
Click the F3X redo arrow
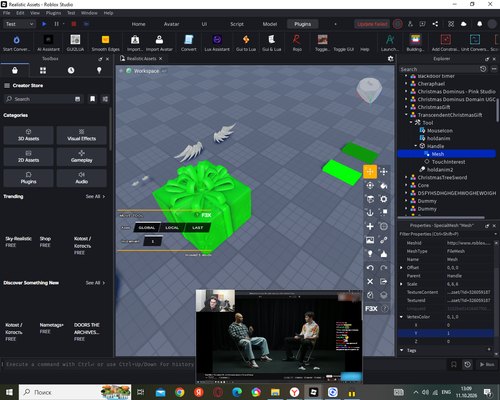pyautogui.click(x=384, y=268)
